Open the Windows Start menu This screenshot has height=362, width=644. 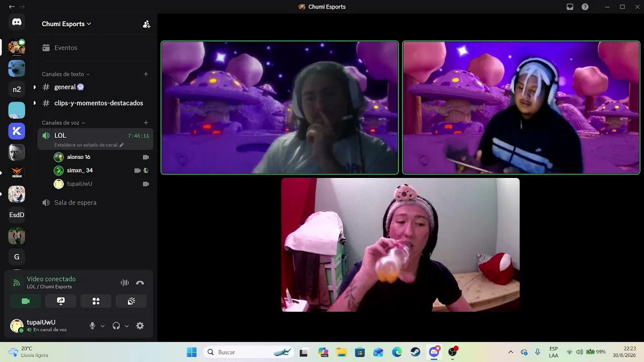[x=192, y=352]
